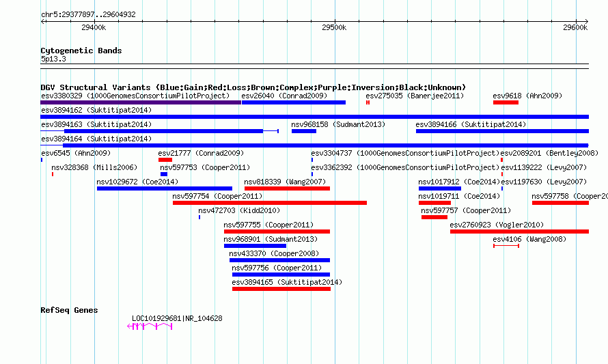This screenshot has width=608, height=364.
Task: Click the esv21777 (Conrad2009) red bar
Action: (165, 160)
